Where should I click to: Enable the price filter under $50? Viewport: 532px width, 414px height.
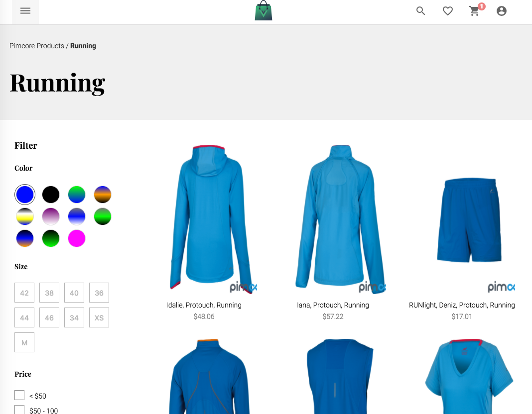(19, 395)
